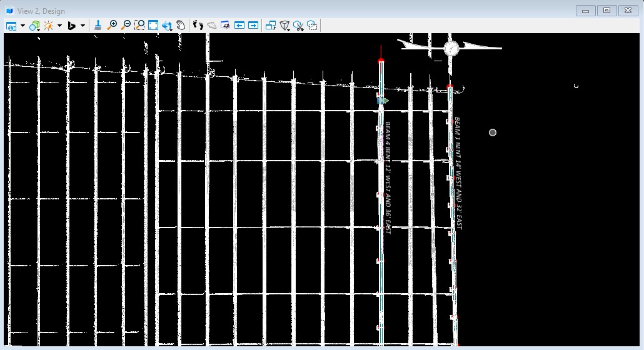The image size is (644, 350).
Task: Click the BEAM 4 BENT text label
Action: pos(388,177)
